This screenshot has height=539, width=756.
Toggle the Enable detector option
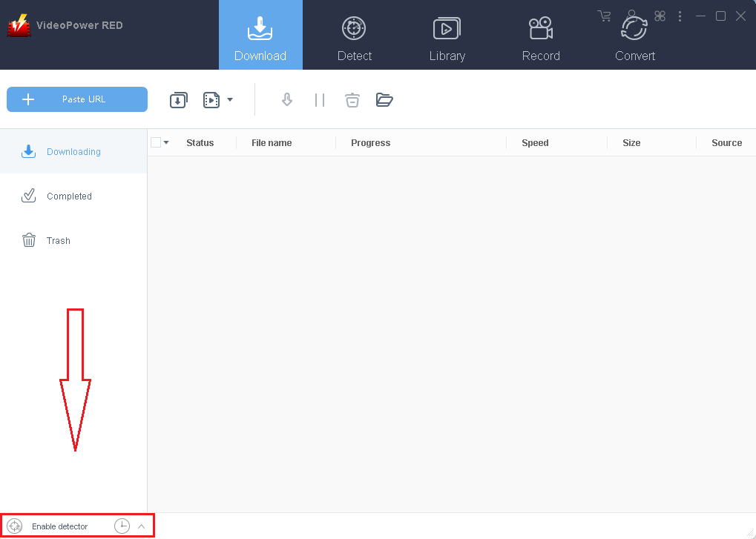59,526
